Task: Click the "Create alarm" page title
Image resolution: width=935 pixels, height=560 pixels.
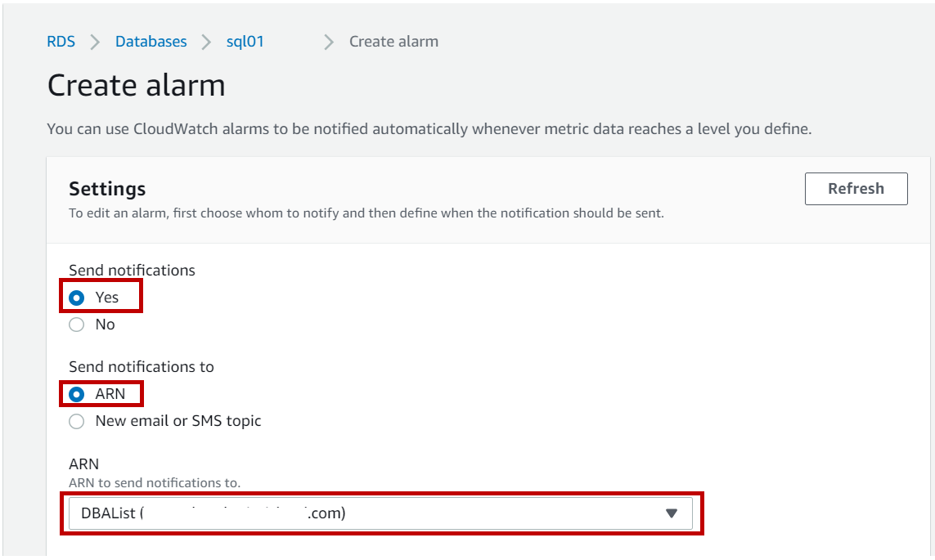Action: coord(137,84)
